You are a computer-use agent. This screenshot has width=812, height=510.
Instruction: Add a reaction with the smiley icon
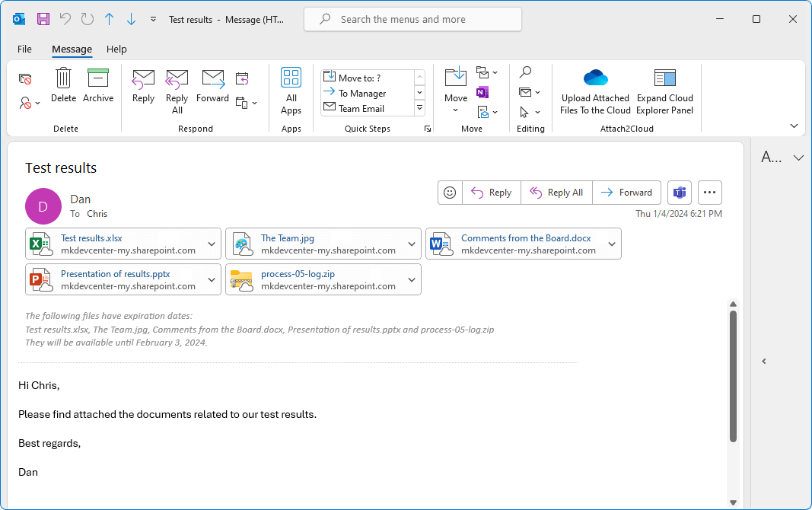(449, 193)
